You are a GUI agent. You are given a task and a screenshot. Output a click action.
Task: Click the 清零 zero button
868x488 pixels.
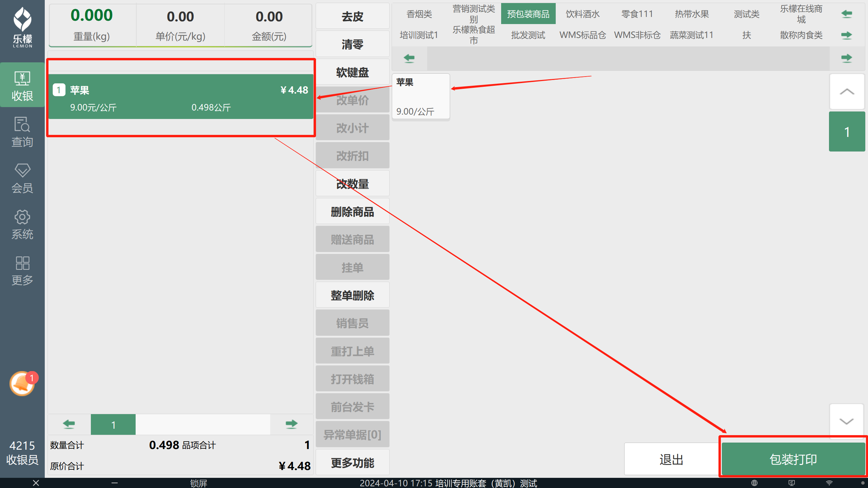tap(353, 44)
